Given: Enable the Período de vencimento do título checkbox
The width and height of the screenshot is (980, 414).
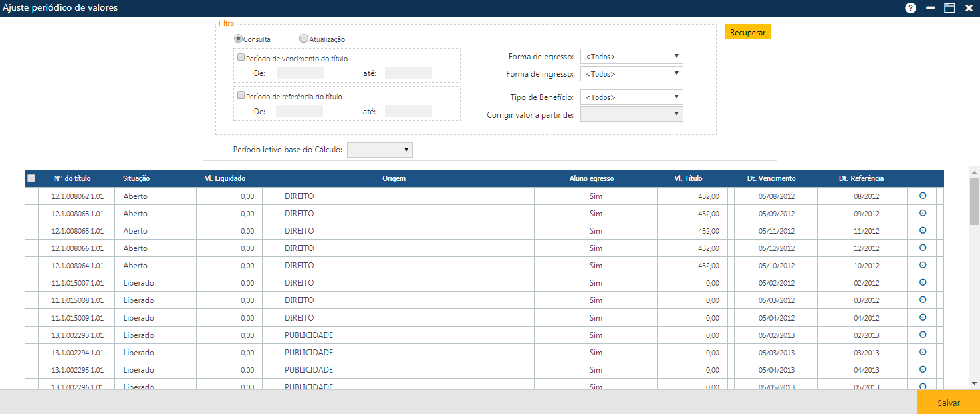Looking at the screenshot, I should pos(241,57).
